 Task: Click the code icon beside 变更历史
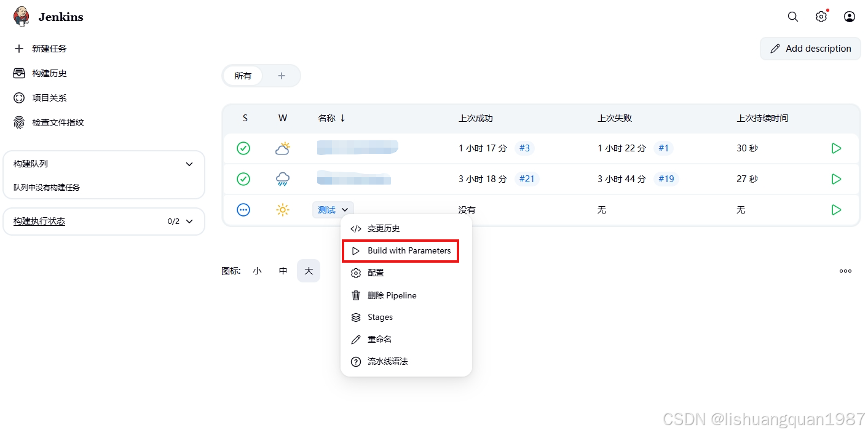355,229
